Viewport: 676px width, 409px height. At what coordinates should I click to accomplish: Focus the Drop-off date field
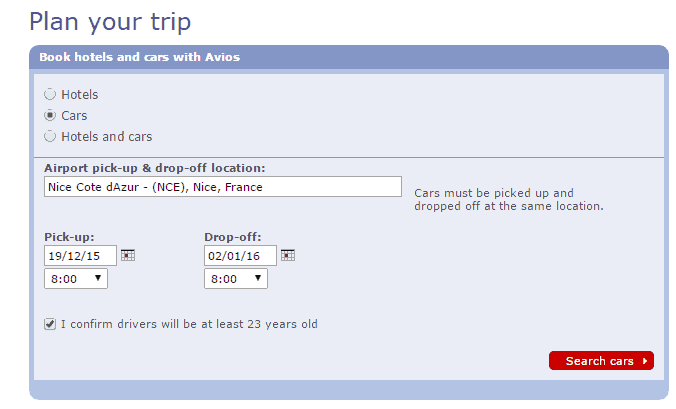coord(240,256)
